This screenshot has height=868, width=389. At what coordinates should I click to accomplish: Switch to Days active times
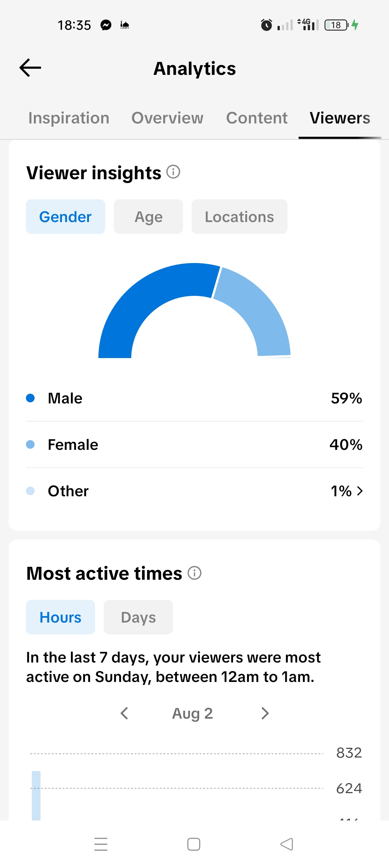pos(138,617)
